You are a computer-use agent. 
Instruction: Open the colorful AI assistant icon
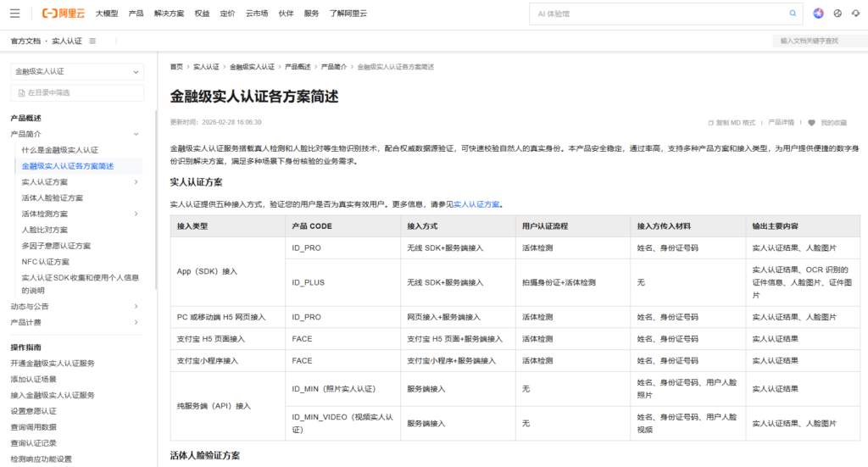click(x=818, y=14)
